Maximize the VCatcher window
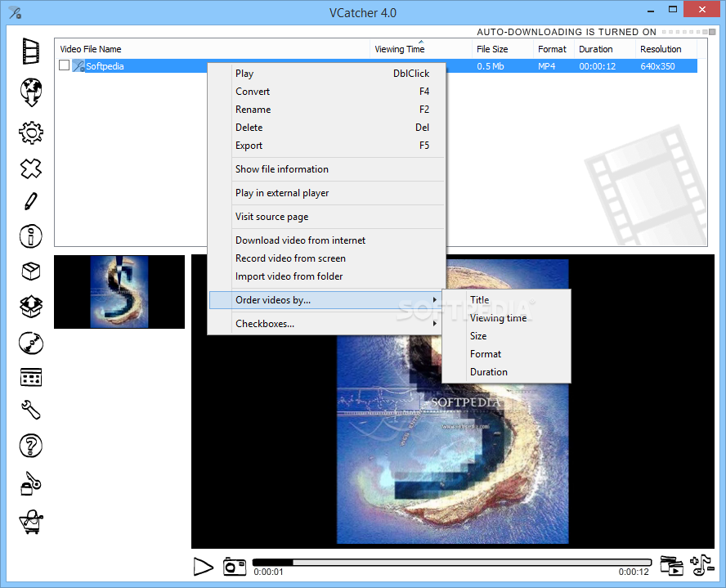This screenshot has height=588, width=726. coord(673,9)
